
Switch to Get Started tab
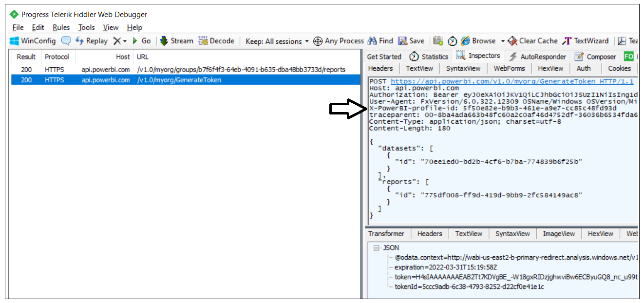point(384,57)
